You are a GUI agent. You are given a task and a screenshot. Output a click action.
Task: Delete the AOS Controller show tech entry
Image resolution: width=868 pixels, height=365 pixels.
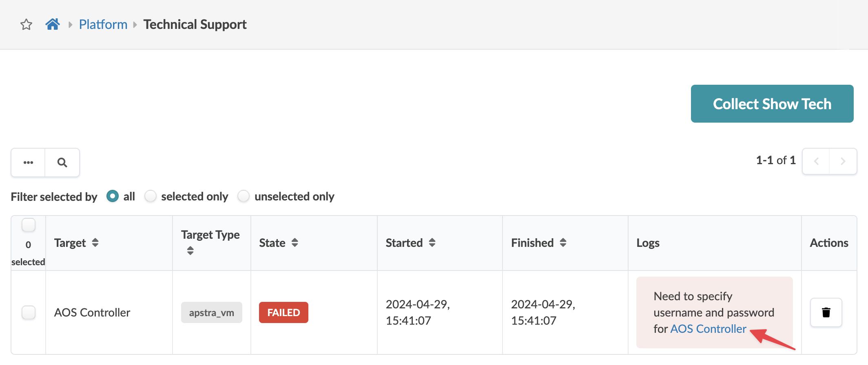point(826,312)
